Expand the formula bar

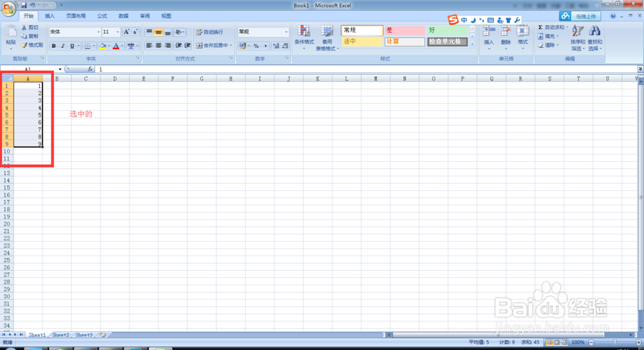[x=640, y=69]
